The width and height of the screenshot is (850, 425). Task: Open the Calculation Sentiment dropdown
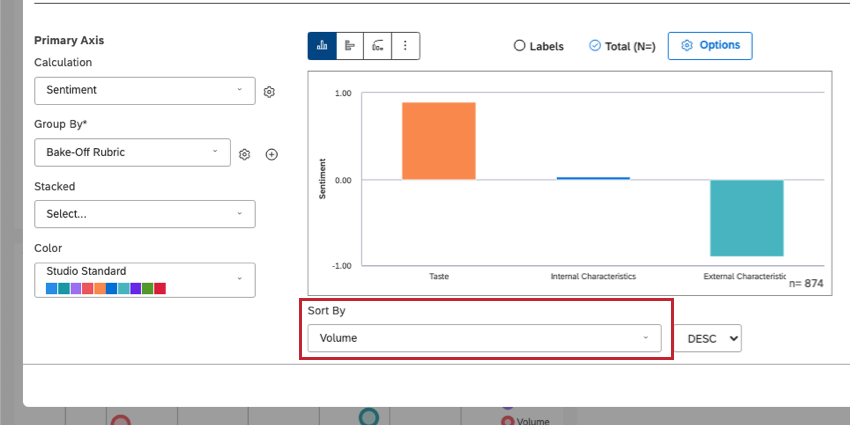[x=145, y=91]
